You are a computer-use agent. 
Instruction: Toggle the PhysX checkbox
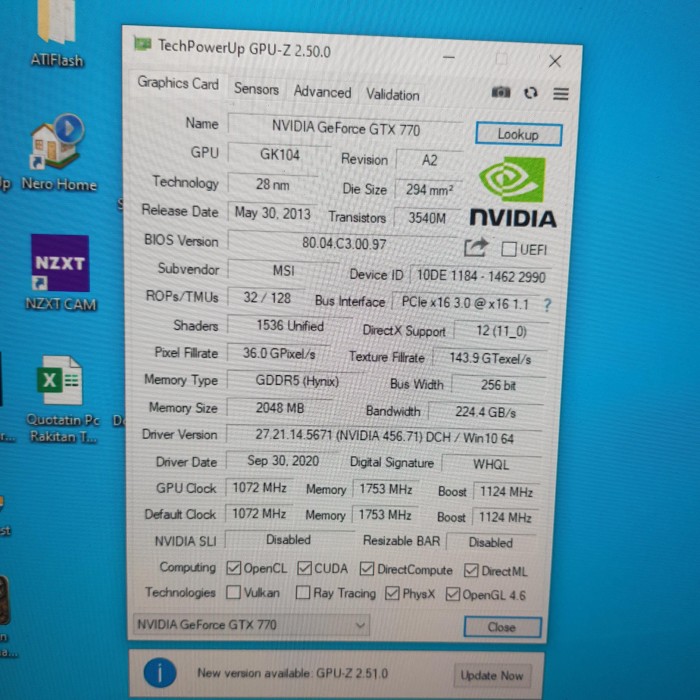392,593
